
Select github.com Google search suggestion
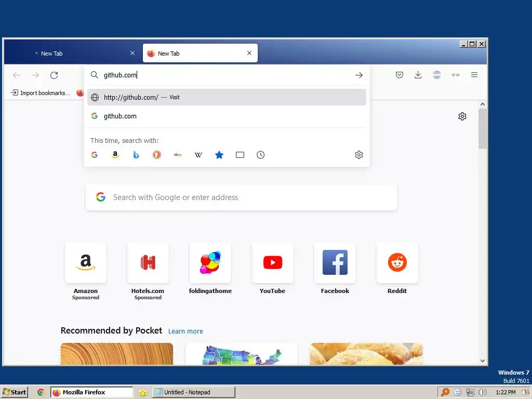227,116
